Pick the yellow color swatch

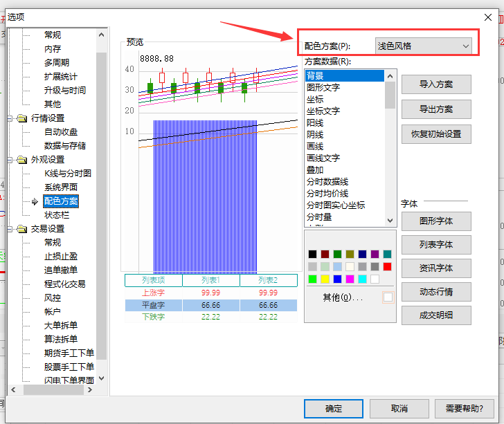coord(325,279)
